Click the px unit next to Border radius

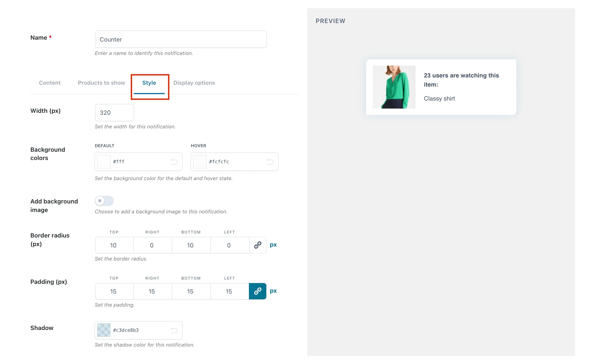click(x=273, y=245)
